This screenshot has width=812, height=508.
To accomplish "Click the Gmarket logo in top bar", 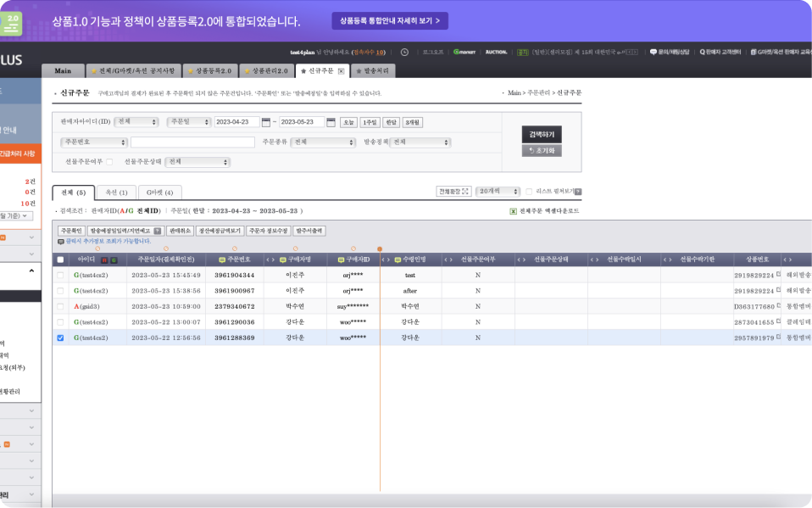I will 464,52.
